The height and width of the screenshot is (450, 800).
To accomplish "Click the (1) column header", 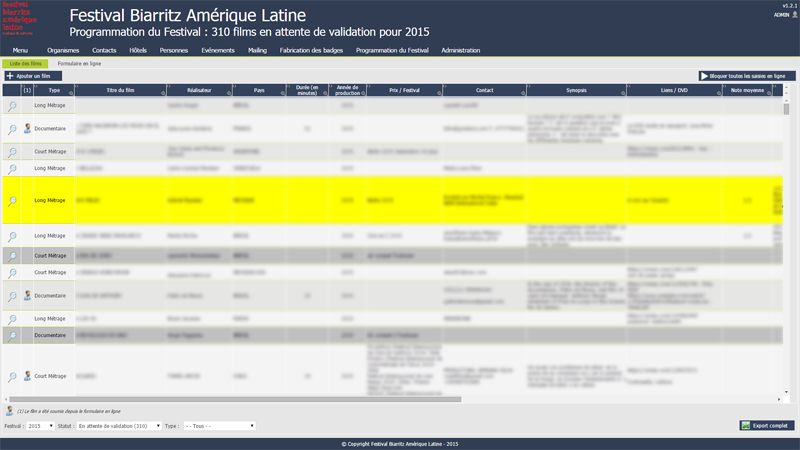I will coord(27,90).
